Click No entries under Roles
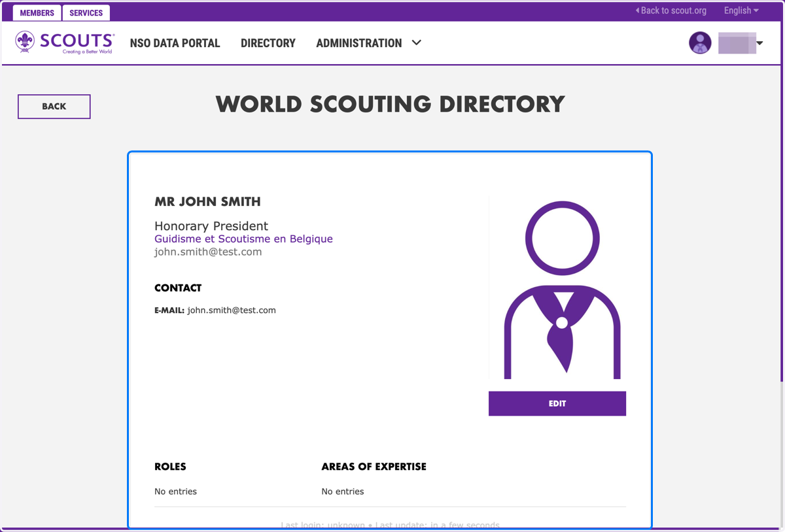Screen dimensions: 785x532 coord(175,491)
